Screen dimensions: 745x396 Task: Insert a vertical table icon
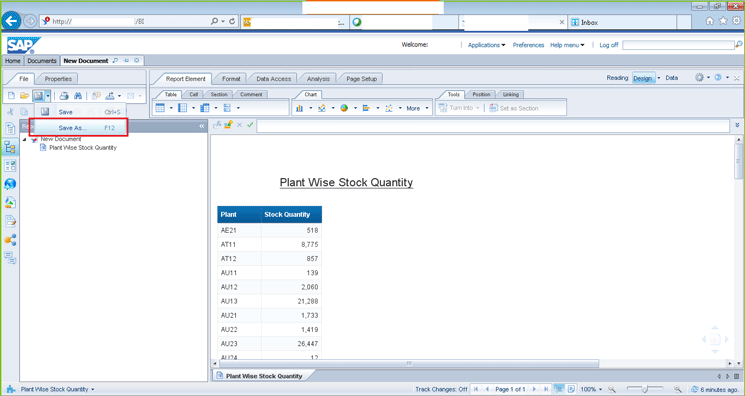click(160, 108)
